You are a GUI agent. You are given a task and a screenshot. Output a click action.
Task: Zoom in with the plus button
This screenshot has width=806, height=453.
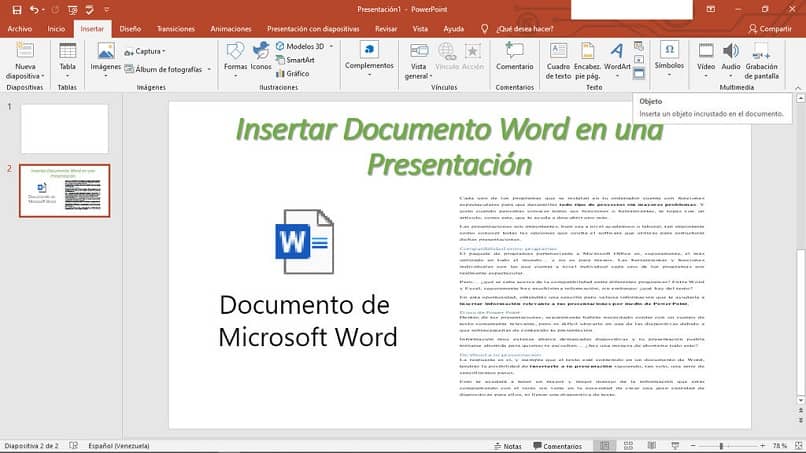tap(763, 446)
